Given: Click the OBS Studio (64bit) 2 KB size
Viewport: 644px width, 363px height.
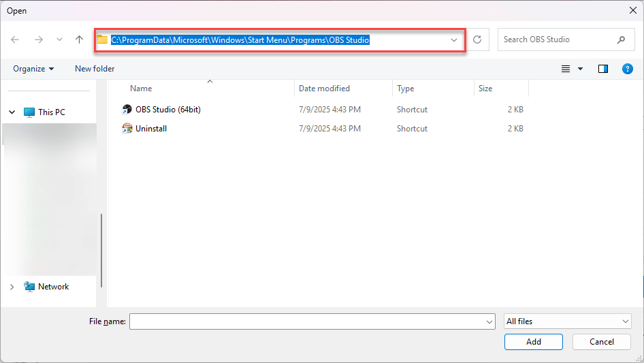Looking at the screenshot, I should click(515, 110).
